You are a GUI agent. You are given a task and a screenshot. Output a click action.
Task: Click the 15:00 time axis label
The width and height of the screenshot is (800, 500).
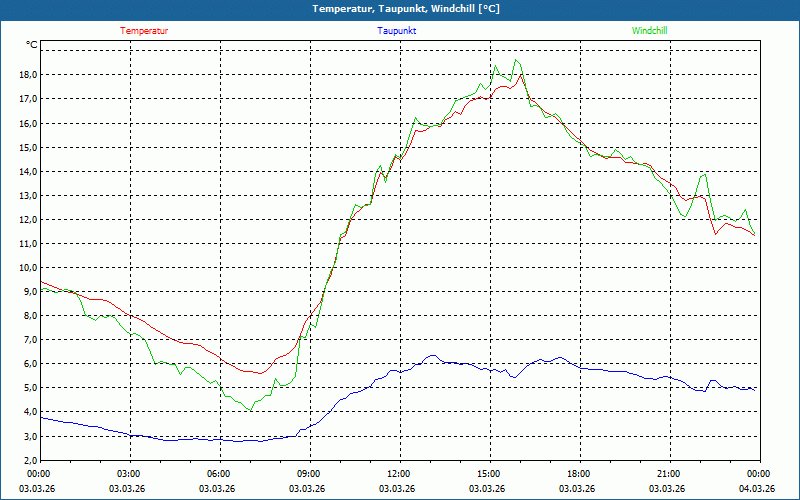489,474
